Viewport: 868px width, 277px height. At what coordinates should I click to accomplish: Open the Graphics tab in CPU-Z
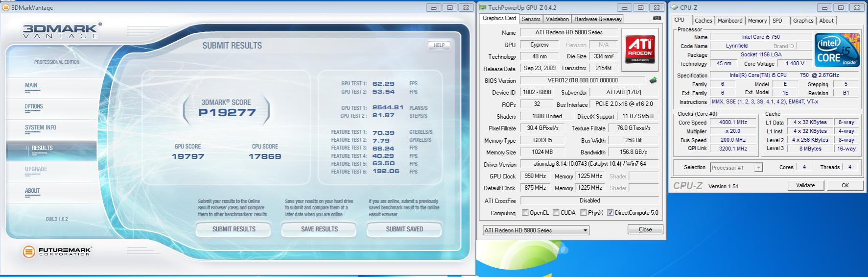pos(803,21)
